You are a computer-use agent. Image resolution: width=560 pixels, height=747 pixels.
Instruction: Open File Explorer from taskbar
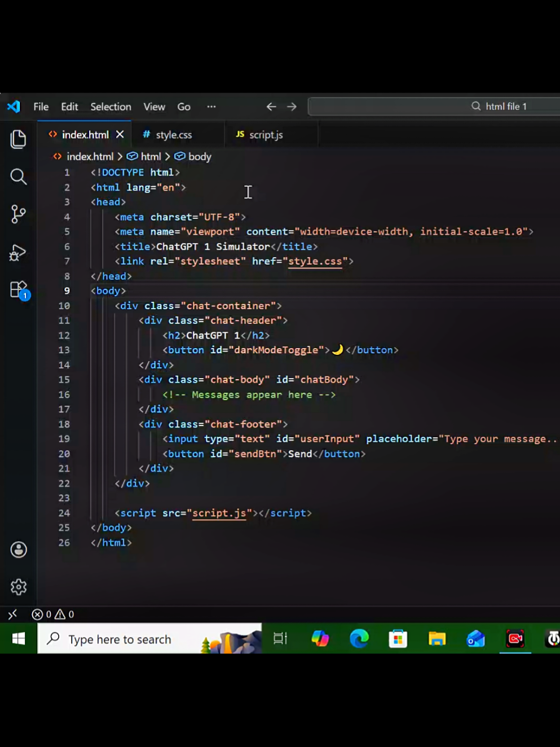tap(437, 639)
